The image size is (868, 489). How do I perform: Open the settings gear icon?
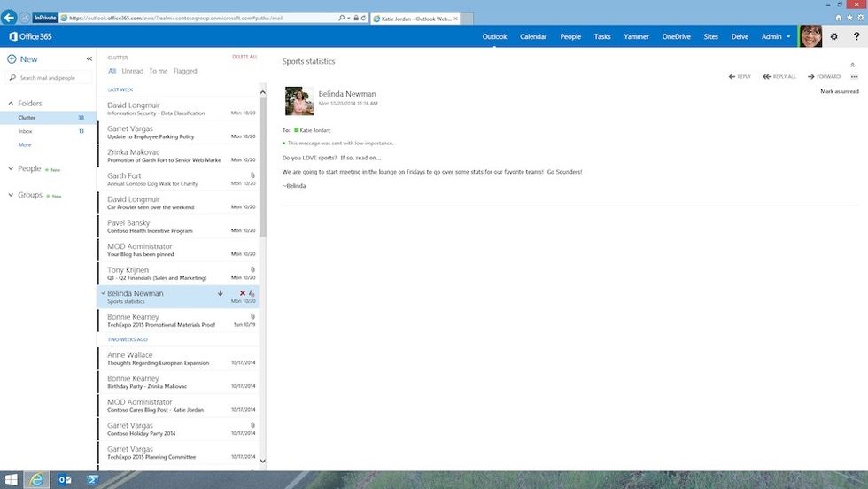click(x=833, y=36)
